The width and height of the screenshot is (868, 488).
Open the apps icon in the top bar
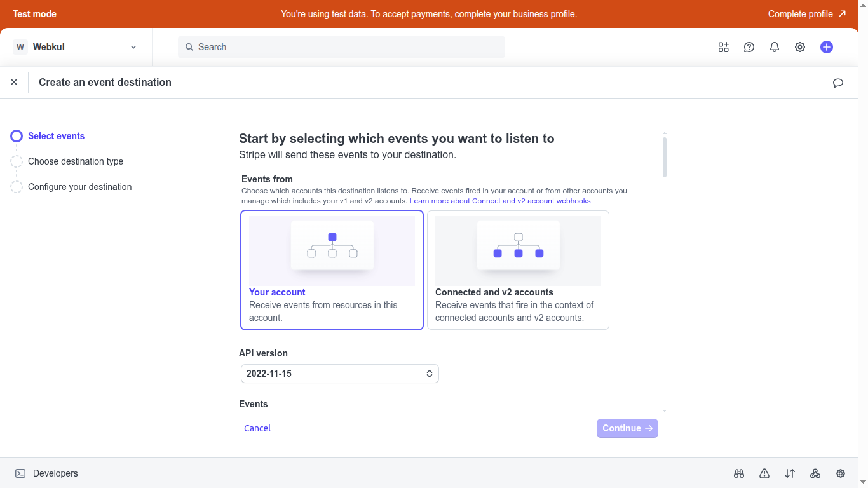(x=723, y=46)
